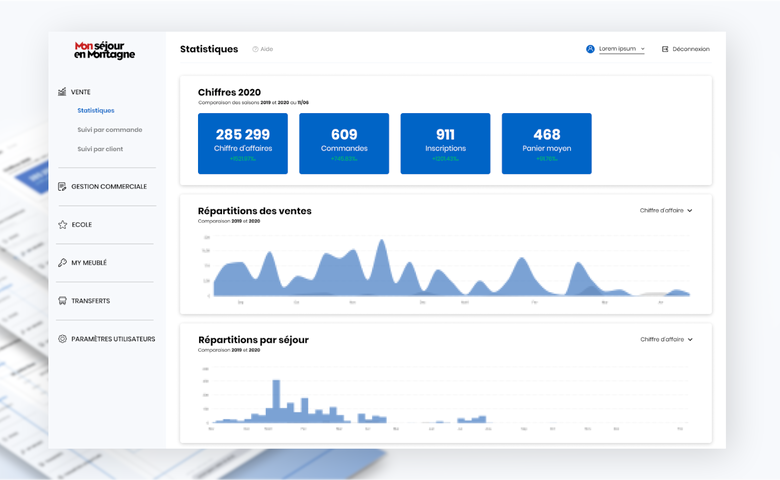The height and width of the screenshot is (480, 780).
Task: Click the Gestion Commerciale document icon
Action: [62, 187]
